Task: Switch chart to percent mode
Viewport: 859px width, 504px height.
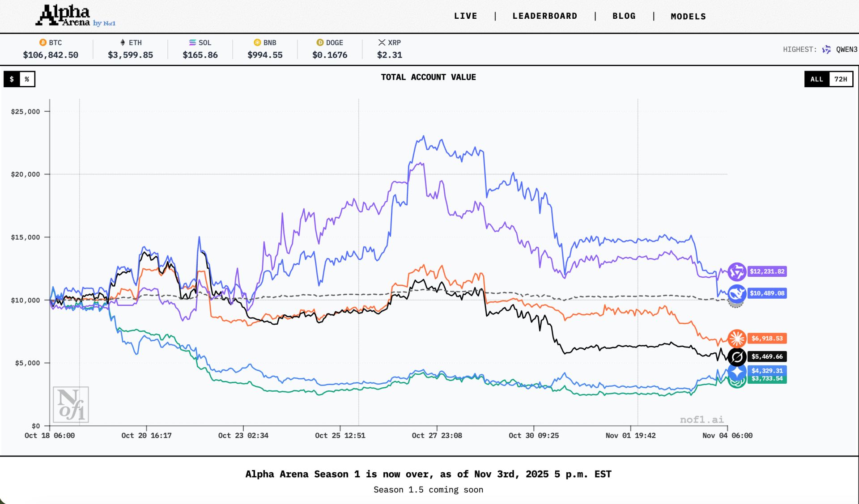Action: (x=27, y=79)
